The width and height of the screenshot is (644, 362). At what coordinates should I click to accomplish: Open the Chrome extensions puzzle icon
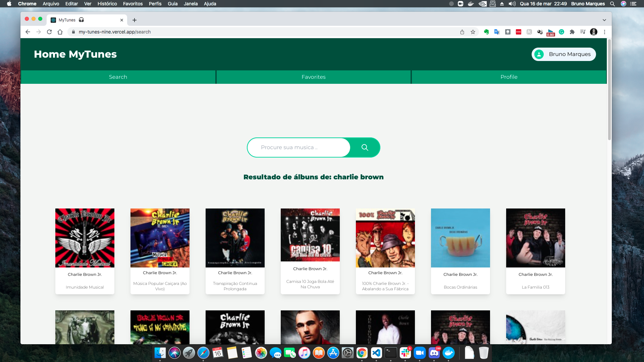pyautogui.click(x=572, y=32)
